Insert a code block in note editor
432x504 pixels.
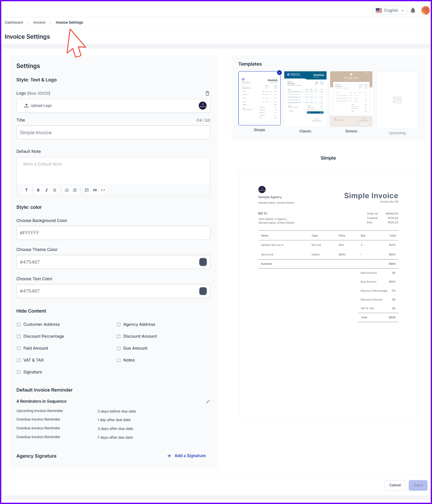pyautogui.click(x=103, y=190)
